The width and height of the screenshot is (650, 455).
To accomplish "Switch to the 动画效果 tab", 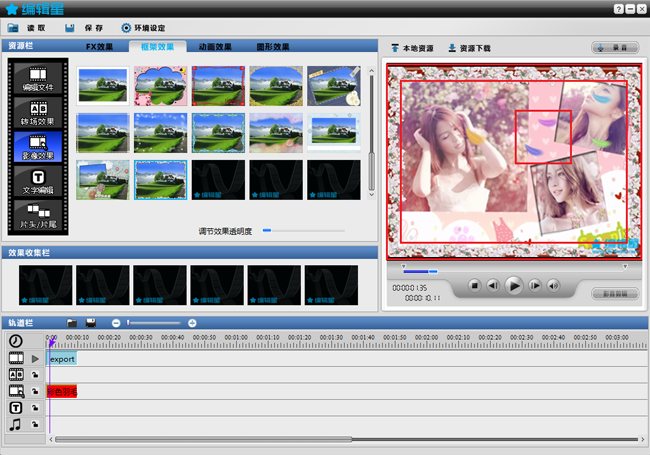I will click(215, 47).
